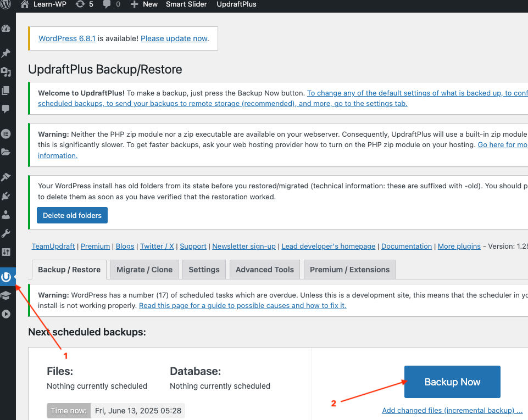Open the Documentation link
The image size is (528, 420).
coord(407,247)
